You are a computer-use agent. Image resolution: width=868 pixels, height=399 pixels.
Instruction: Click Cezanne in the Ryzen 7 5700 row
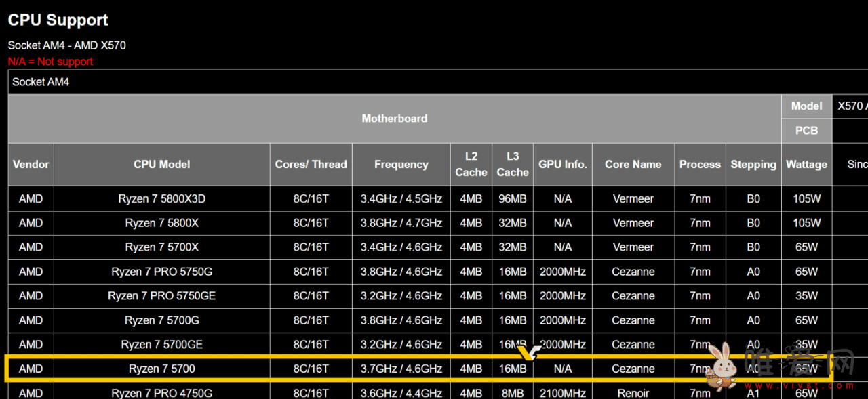coord(633,369)
